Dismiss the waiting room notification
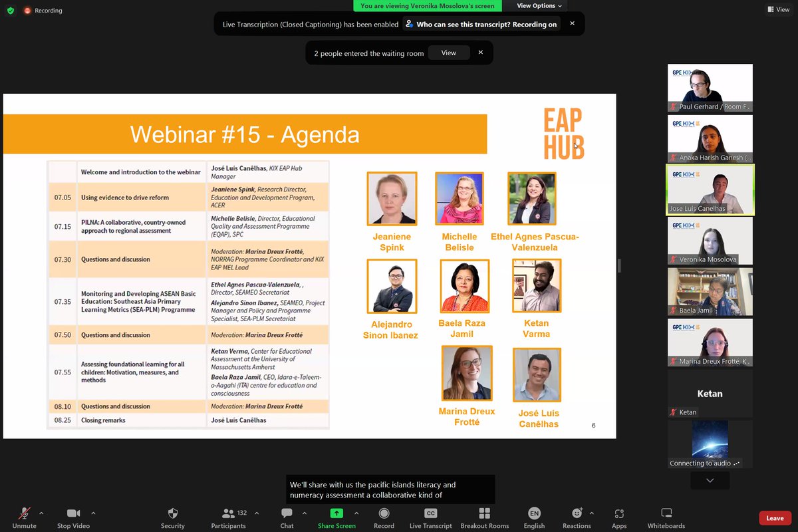This screenshot has width=798, height=532. 480,53
